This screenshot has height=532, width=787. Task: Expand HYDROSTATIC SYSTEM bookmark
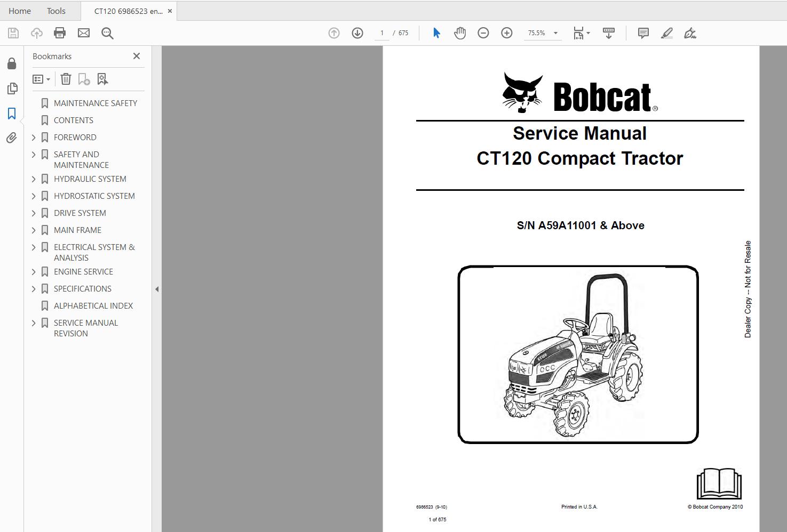(34, 196)
